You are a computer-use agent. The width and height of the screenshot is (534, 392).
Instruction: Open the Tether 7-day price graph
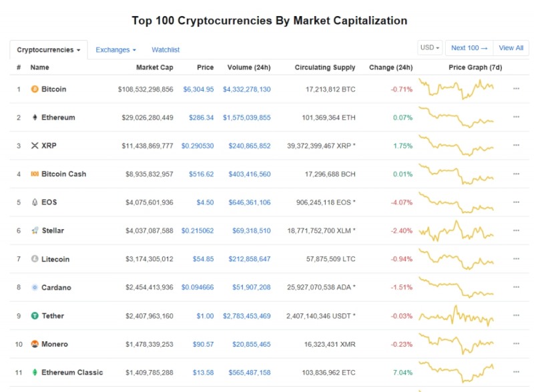click(456, 316)
